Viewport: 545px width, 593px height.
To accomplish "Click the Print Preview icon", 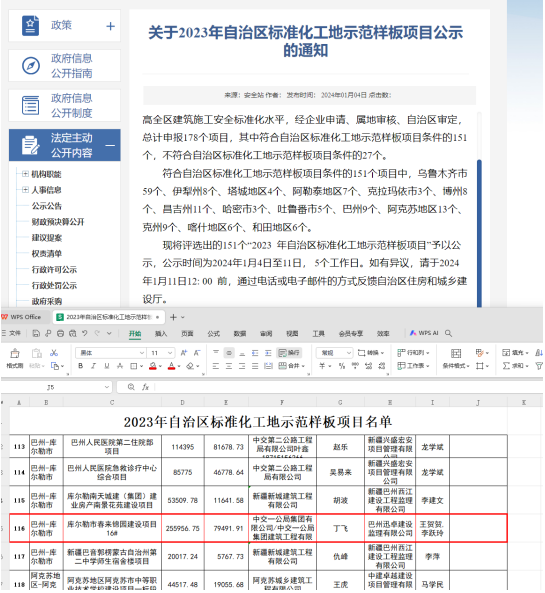I will click(73, 334).
